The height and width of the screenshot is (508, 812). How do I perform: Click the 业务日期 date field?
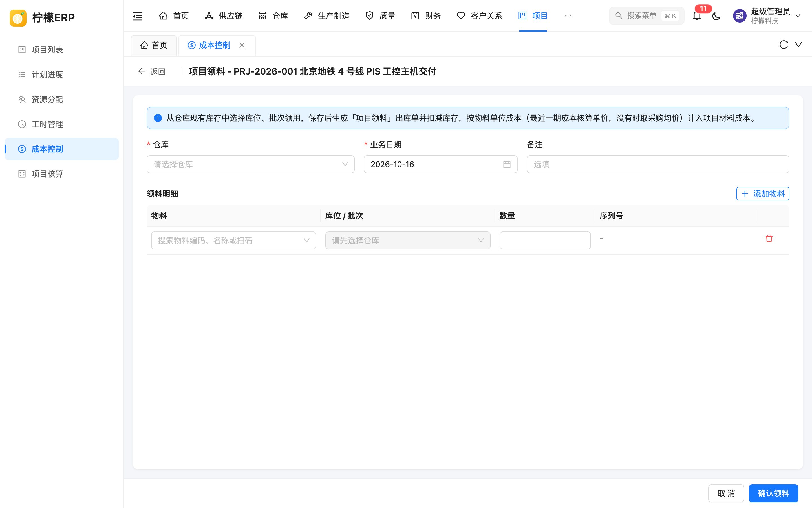pyautogui.click(x=441, y=164)
